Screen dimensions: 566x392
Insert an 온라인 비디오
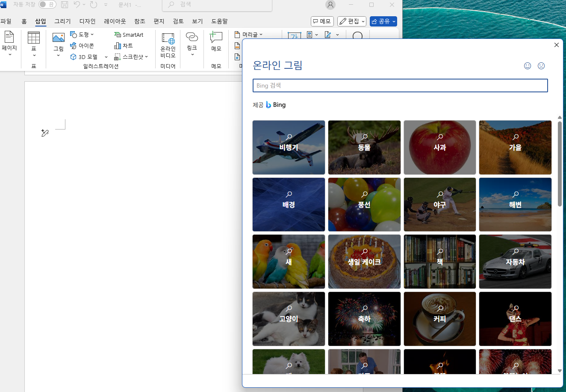pos(168,45)
